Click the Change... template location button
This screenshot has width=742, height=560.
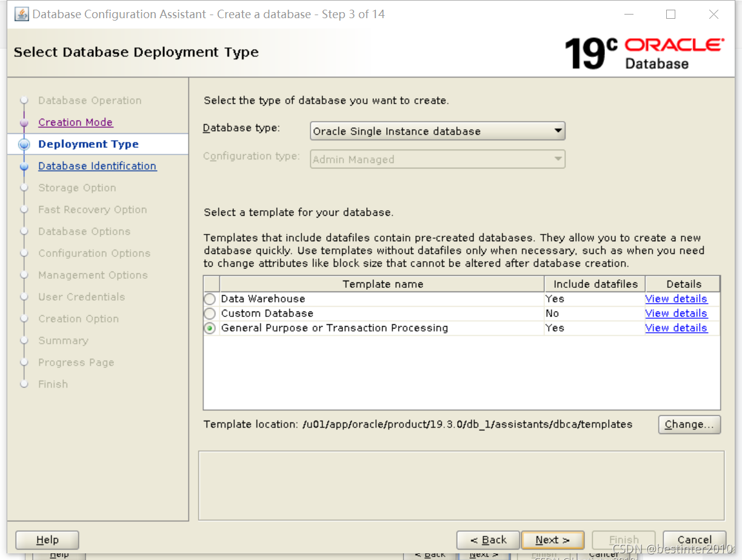point(689,424)
